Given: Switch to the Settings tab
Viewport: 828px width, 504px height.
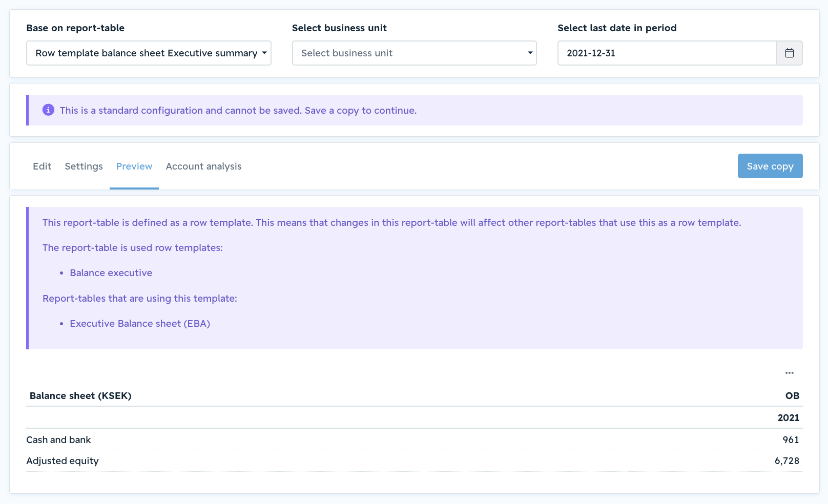Looking at the screenshot, I should point(84,166).
